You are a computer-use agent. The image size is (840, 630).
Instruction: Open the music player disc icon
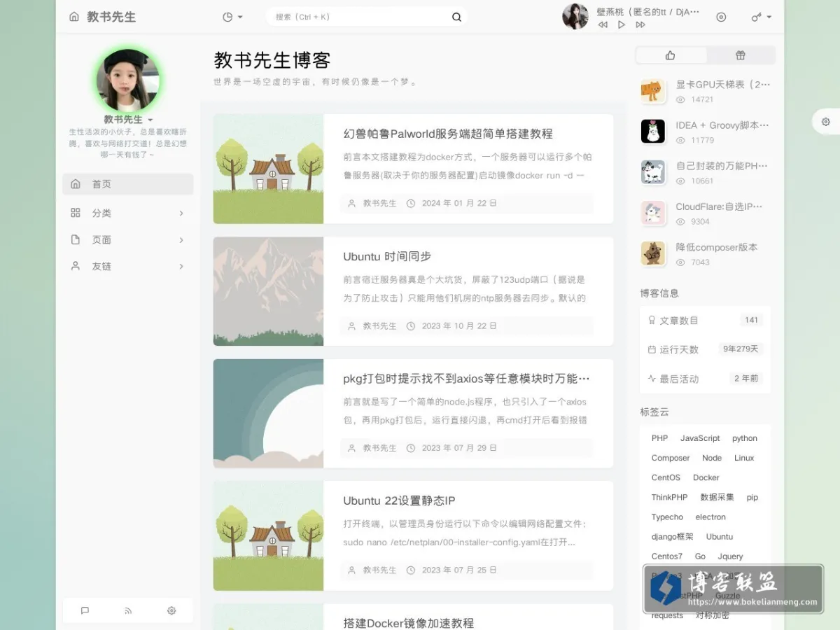coord(721,17)
